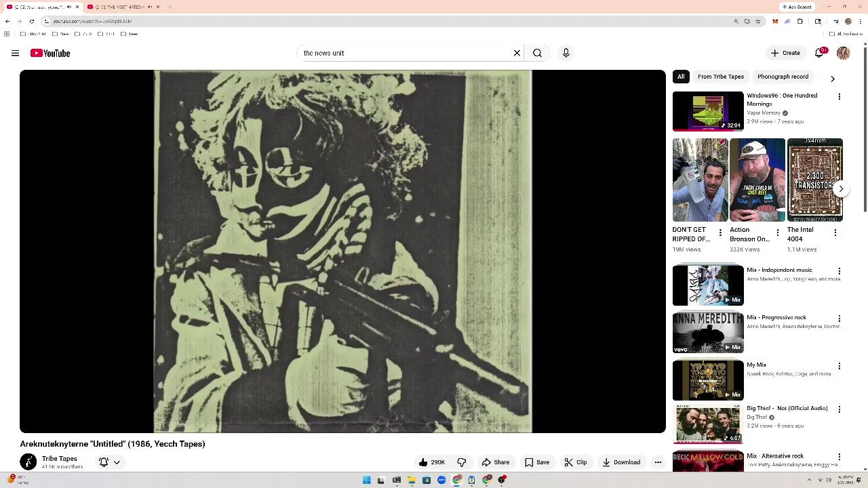
Task: Click the taskbar volume speaker icon
Action: [x=829, y=480]
